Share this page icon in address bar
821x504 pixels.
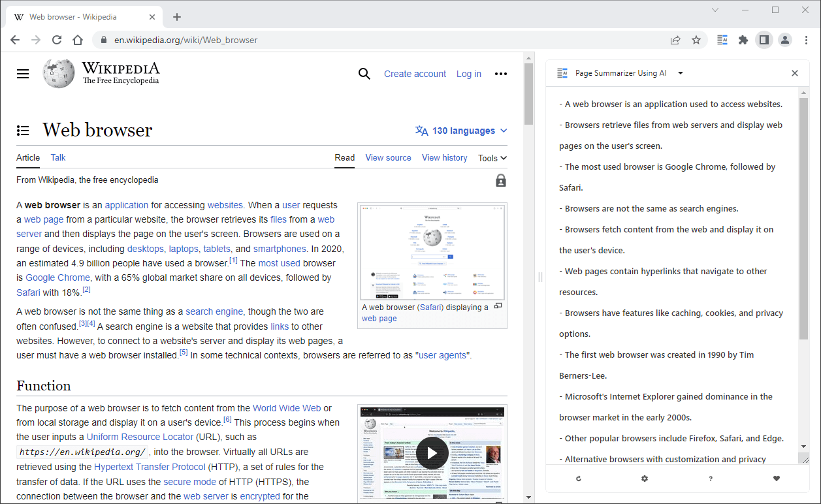coord(675,40)
